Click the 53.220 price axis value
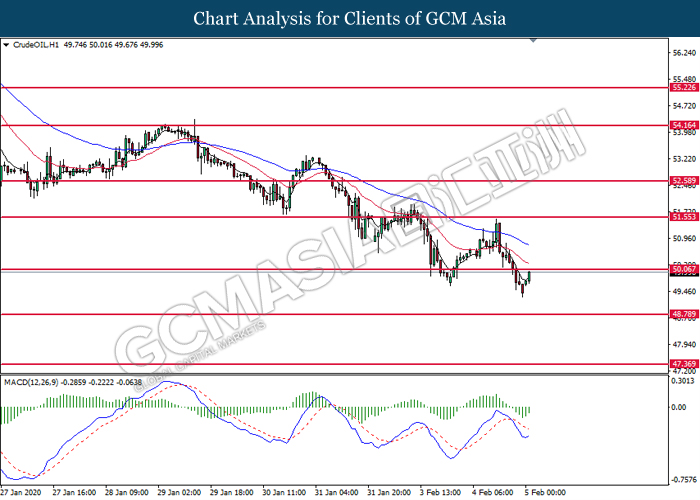 point(684,159)
